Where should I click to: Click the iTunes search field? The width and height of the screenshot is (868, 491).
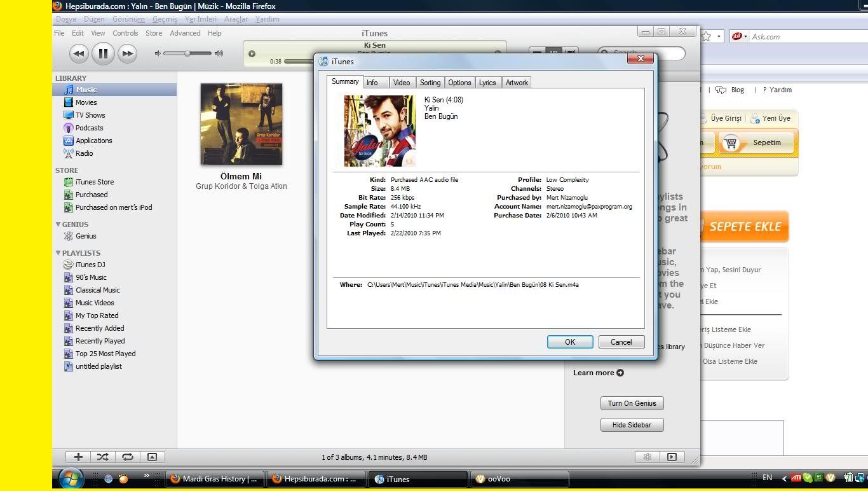pyautogui.click(x=642, y=53)
